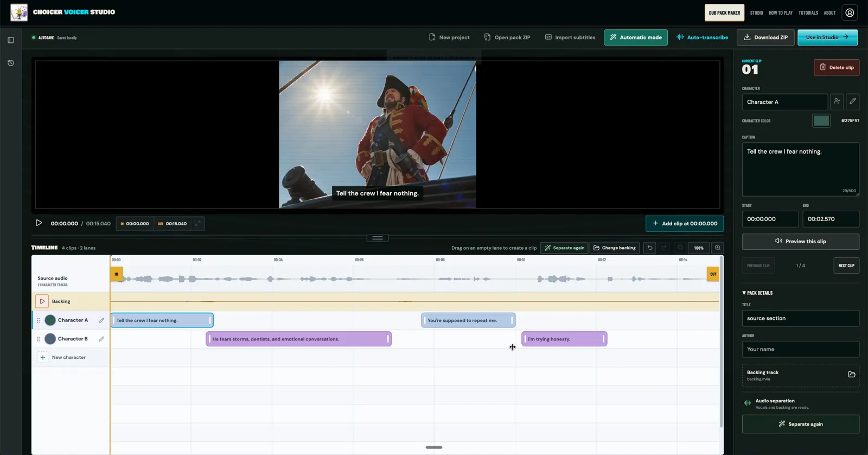Browse backing track folder icon
The image size is (868, 455).
852,375
